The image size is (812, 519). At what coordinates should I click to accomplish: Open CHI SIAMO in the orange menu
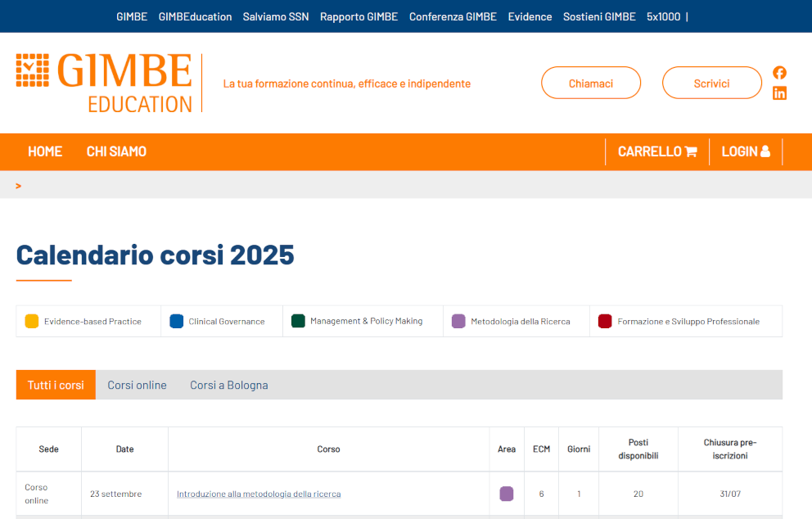click(x=116, y=151)
